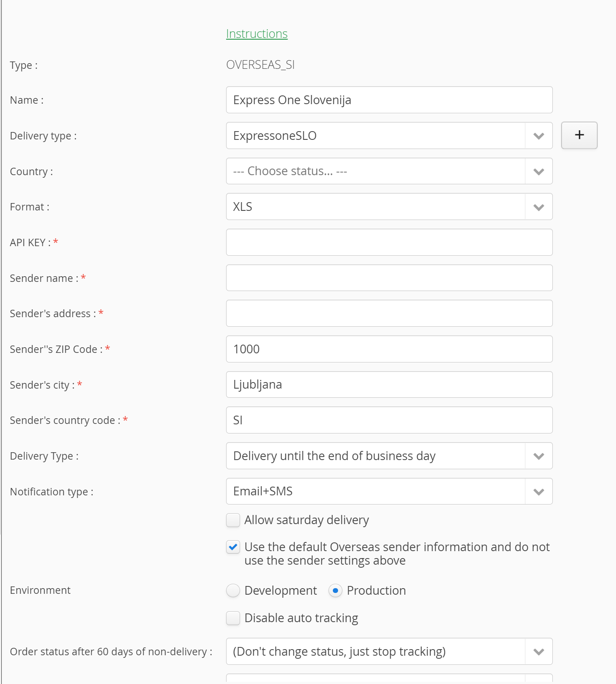Open the Format XLS dropdown

[389, 207]
